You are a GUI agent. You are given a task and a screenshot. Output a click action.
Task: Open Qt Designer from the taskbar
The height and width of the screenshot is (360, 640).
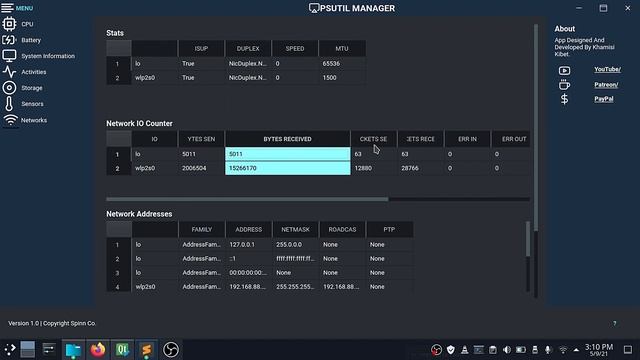click(x=122, y=350)
